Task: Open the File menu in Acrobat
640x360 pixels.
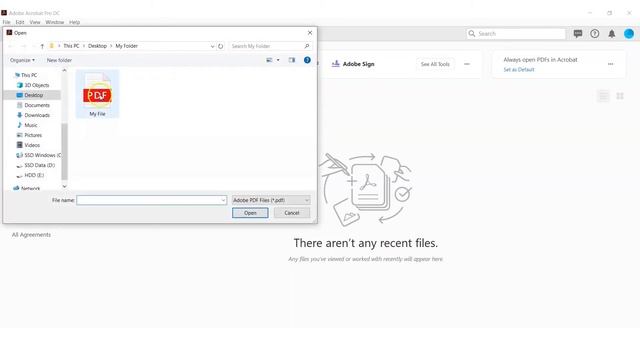Action: 7,22
